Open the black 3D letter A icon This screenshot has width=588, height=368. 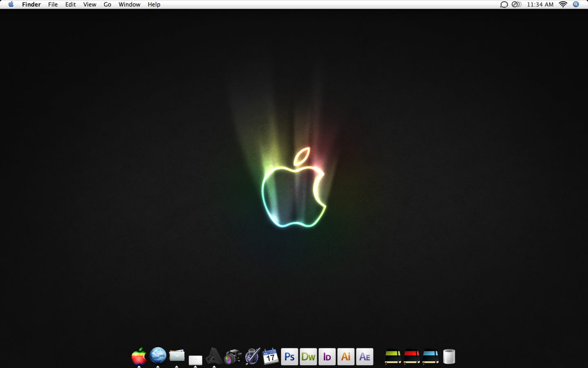coord(214,356)
